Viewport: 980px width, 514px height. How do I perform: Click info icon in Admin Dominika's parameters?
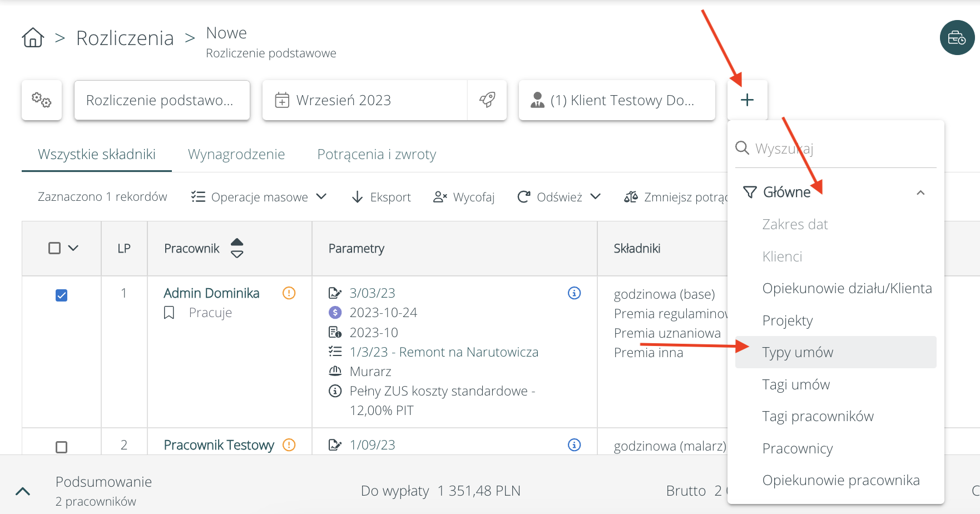click(x=574, y=293)
